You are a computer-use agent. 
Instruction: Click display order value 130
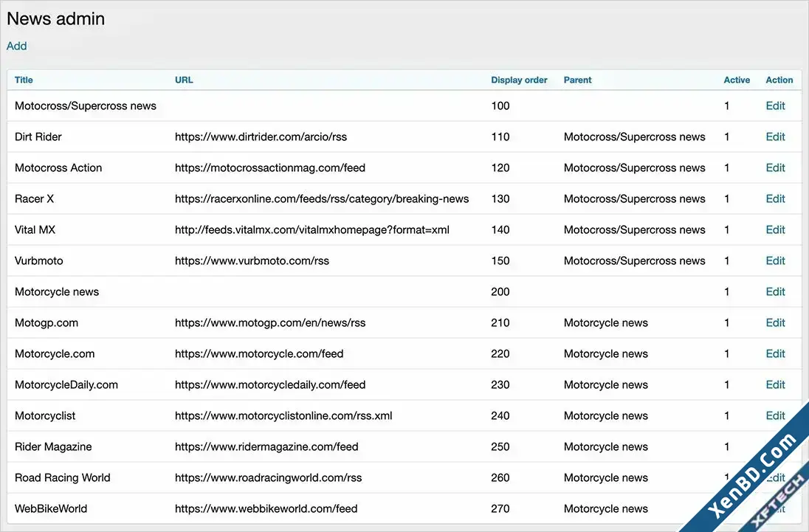(x=500, y=198)
